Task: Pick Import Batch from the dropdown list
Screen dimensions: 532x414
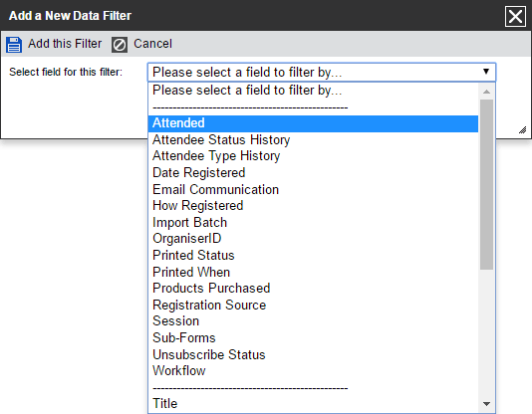Action: point(313,222)
